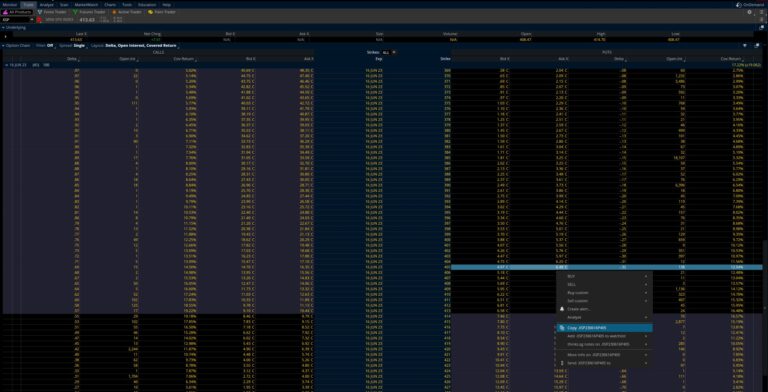Expand the underlying quote row arrow

click(x=5, y=36)
